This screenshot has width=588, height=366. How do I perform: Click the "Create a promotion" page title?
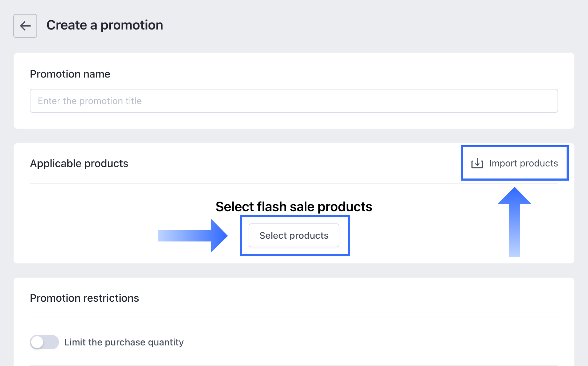tap(104, 25)
